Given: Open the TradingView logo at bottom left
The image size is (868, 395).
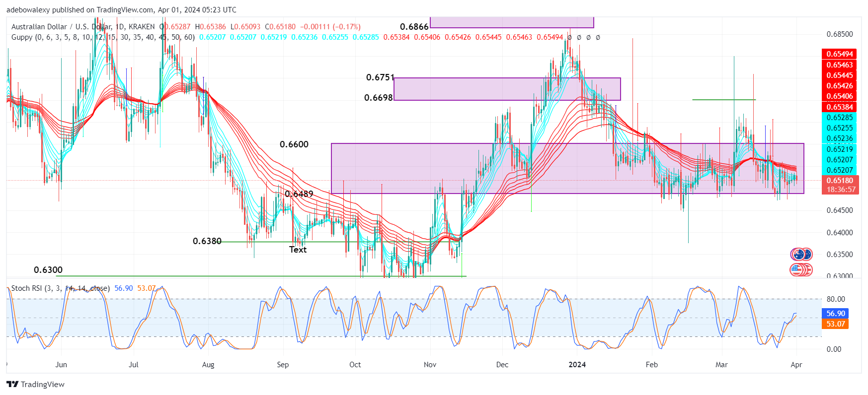Looking at the screenshot, I should click(x=36, y=384).
